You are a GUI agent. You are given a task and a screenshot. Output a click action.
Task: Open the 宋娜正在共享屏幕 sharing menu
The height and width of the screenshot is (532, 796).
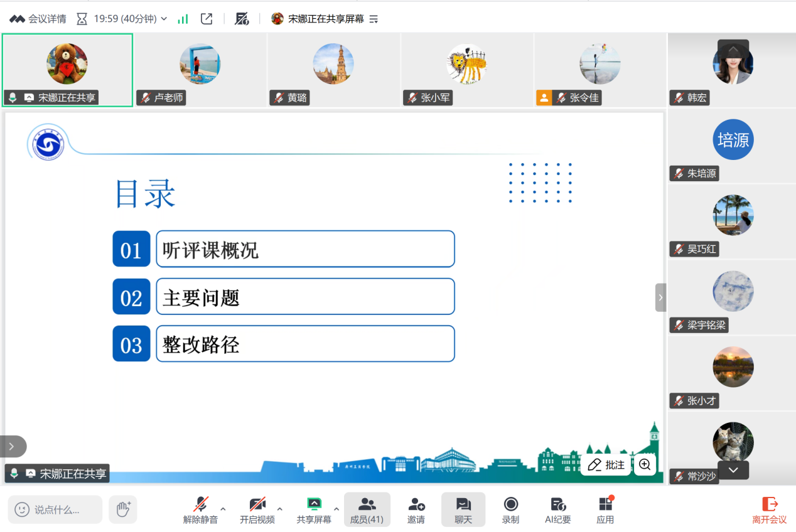[x=325, y=19]
